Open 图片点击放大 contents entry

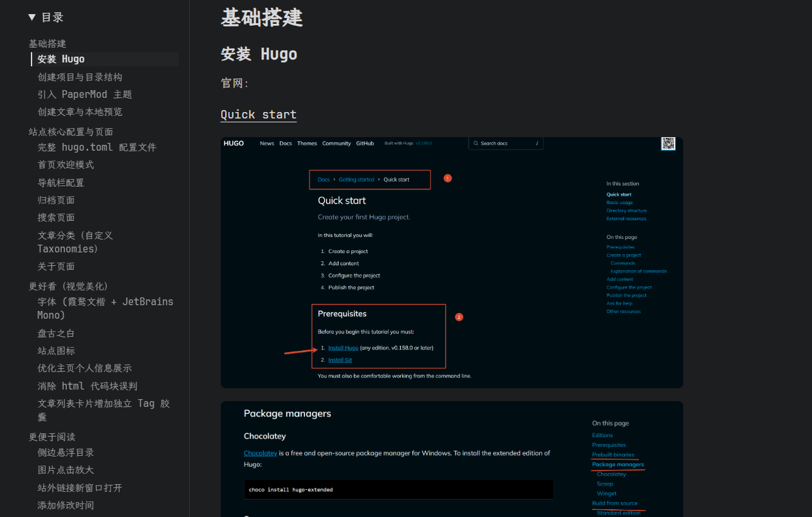[x=66, y=470]
